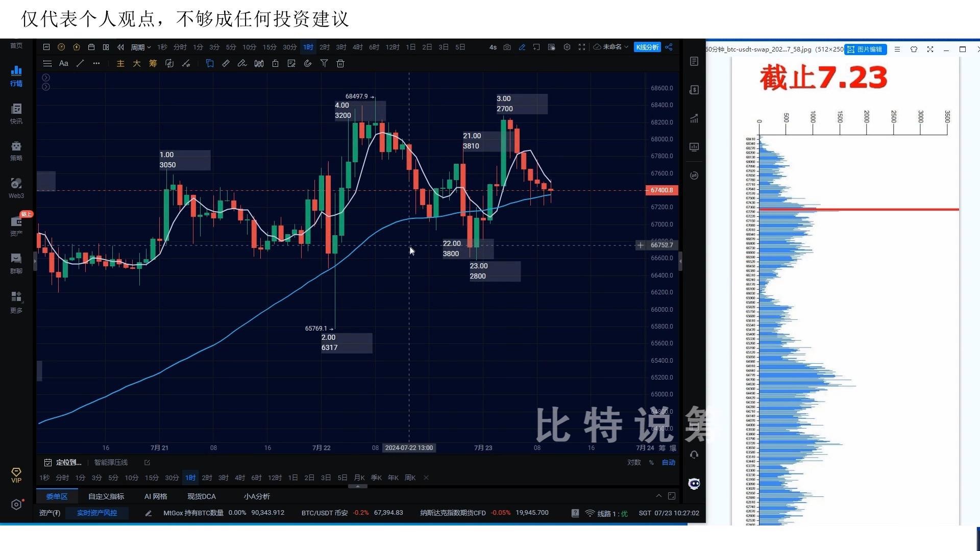The height and width of the screenshot is (551, 980).
Task: Open the Web3 section in the sidebar
Action: [16, 188]
